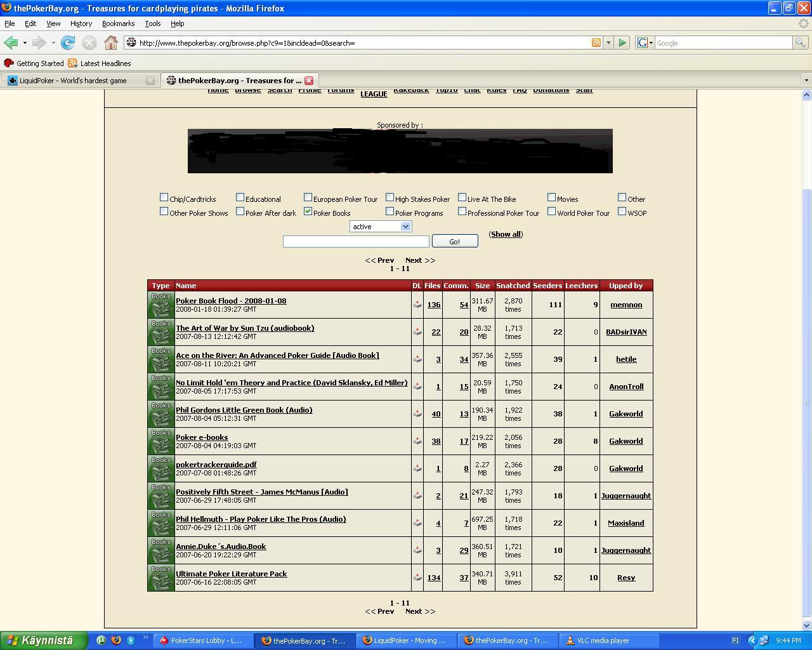This screenshot has height=650, width=812.
Task: Click the Show all link
Action: pyautogui.click(x=506, y=234)
